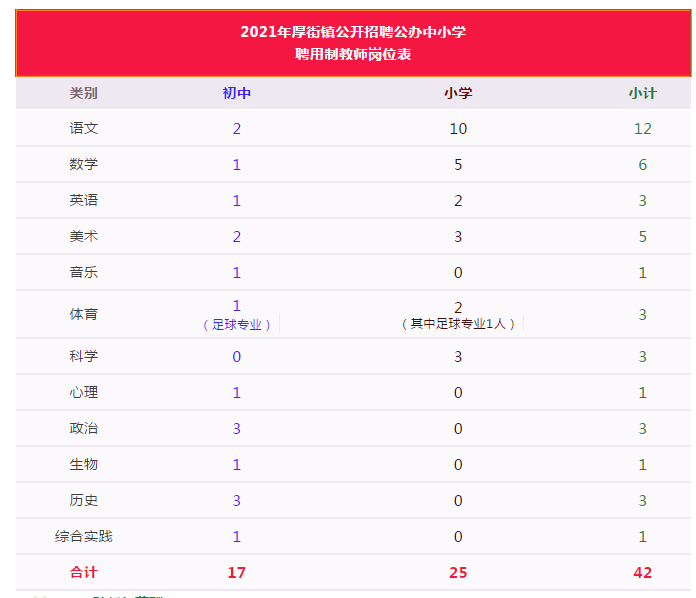Select the 初中 value 2 for 语文
696x598 pixels.
(237, 129)
